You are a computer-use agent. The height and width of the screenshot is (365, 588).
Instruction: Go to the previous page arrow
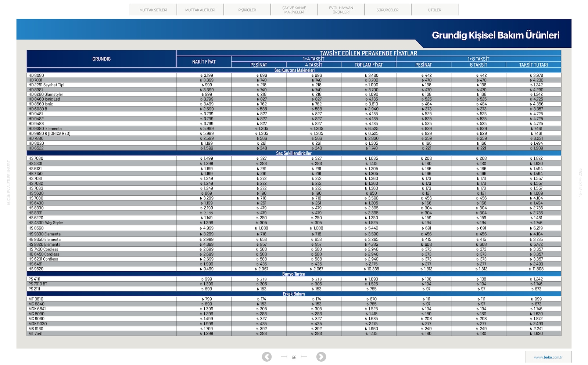[x=267, y=357]
